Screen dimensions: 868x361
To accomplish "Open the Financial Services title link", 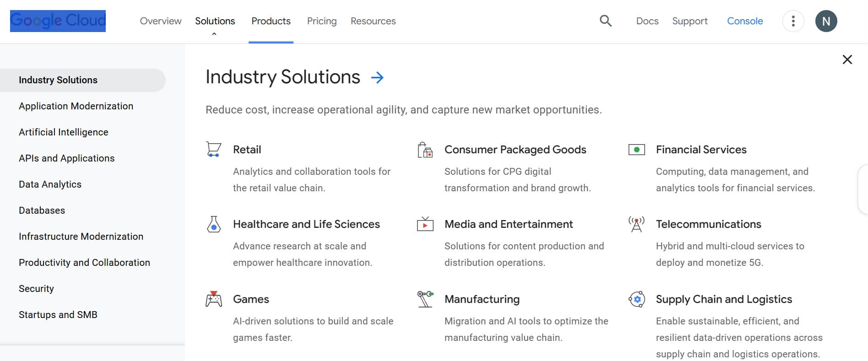I will pos(701,150).
